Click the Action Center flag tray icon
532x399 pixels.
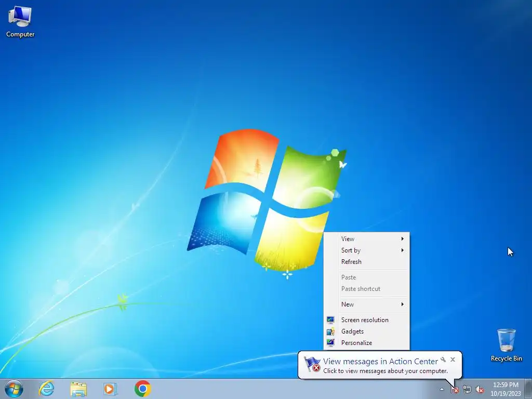click(455, 390)
